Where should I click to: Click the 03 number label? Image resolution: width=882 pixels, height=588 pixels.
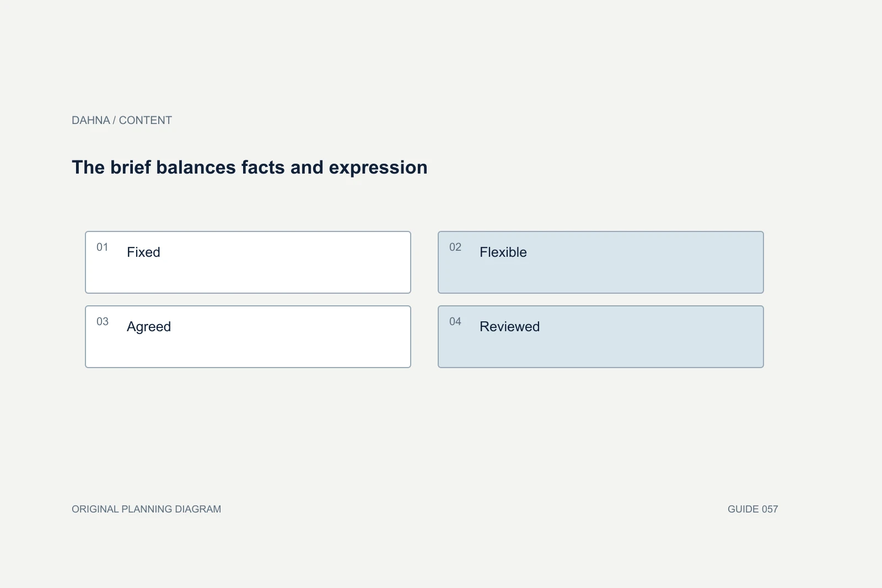coord(103,321)
